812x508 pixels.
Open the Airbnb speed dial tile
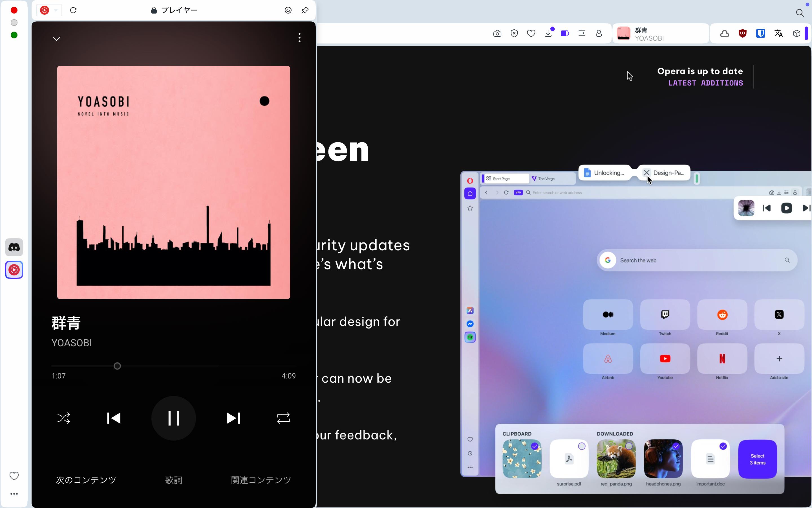(x=608, y=358)
